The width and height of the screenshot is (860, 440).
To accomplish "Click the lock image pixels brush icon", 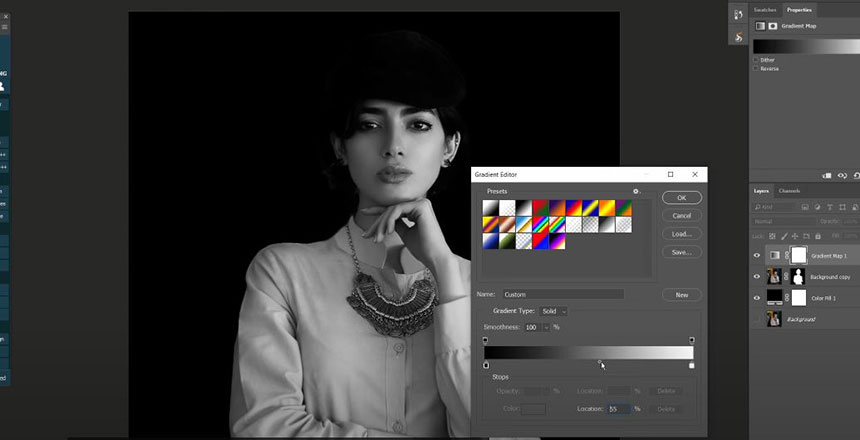I will 784,236.
